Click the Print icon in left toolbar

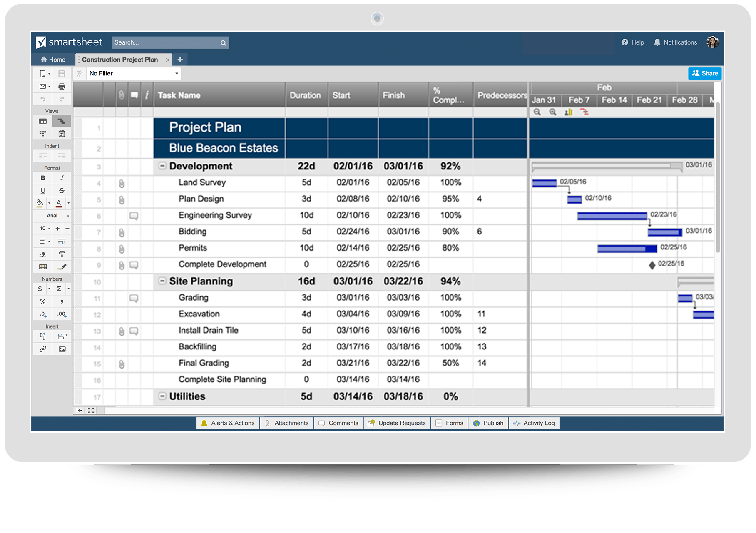[x=62, y=87]
